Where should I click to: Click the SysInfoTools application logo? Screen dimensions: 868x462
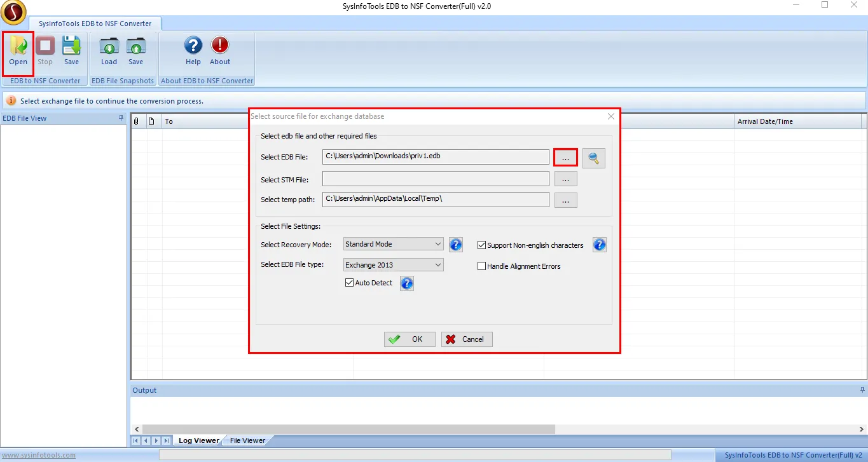(x=13, y=13)
